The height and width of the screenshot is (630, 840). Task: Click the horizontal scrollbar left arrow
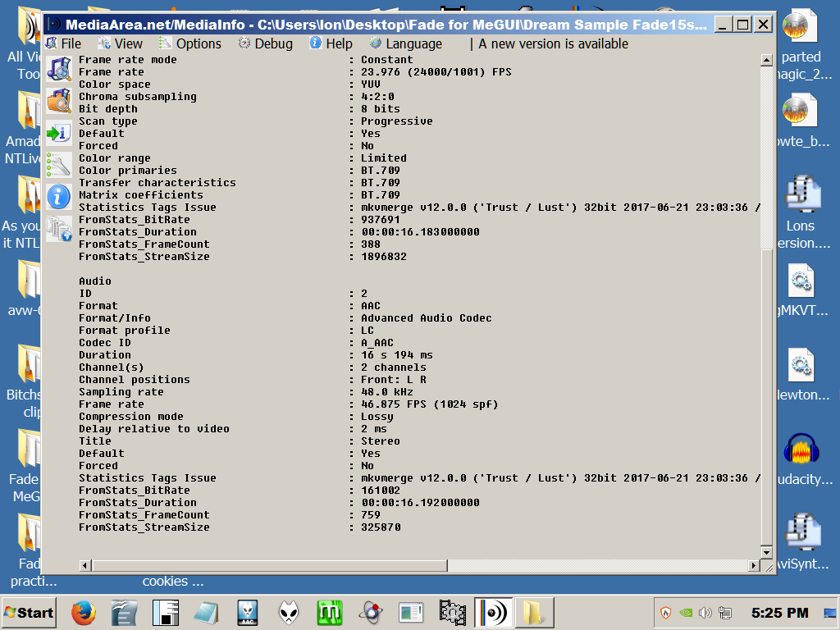click(x=85, y=565)
